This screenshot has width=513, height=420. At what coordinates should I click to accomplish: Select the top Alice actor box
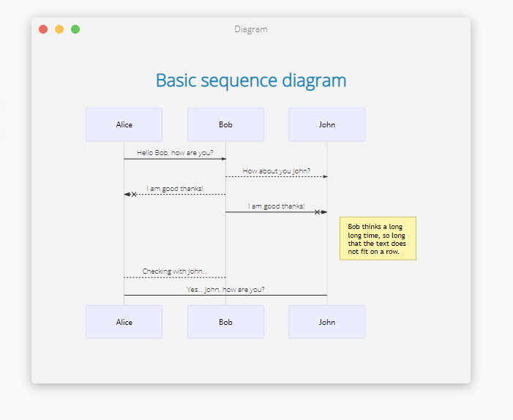click(124, 124)
